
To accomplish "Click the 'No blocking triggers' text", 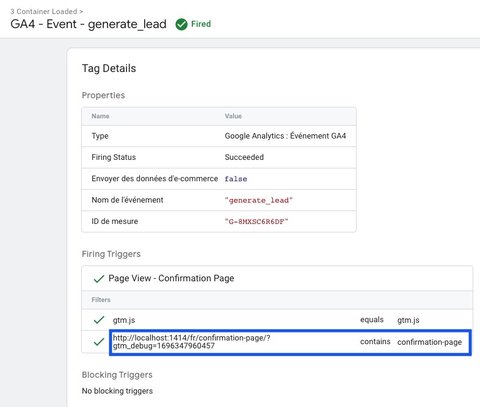I will (x=117, y=391).
